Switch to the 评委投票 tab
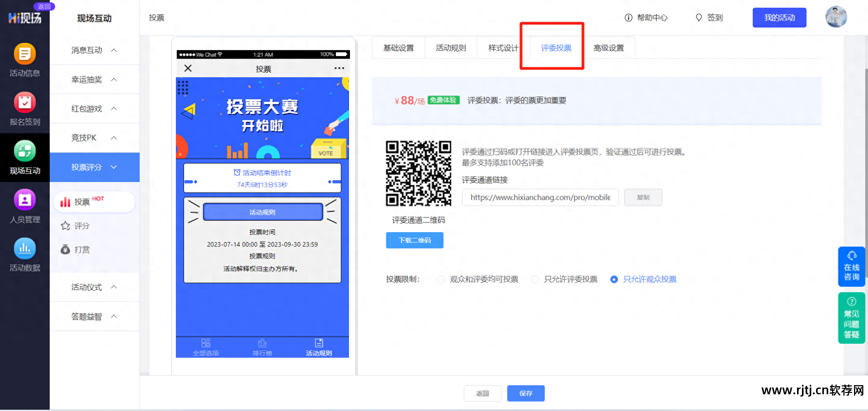The height and width of the screenshot is (411, 868). point(555,47)
